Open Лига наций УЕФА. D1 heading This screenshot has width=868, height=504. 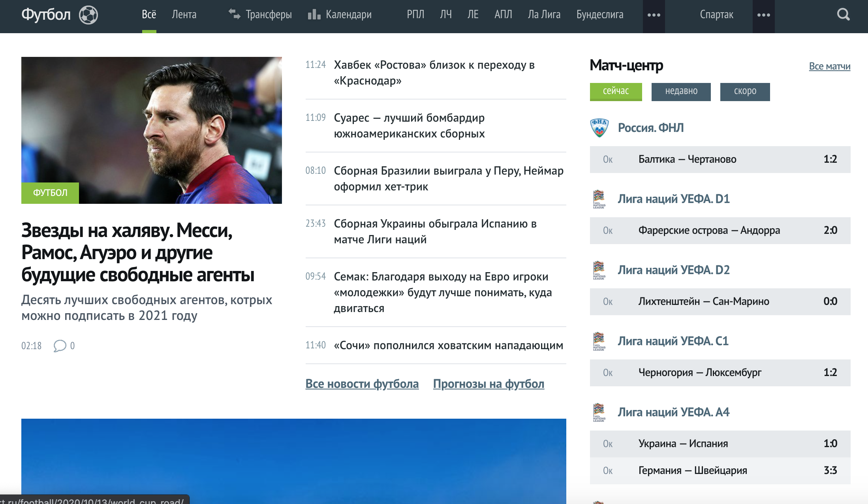[x=673, y=199]
